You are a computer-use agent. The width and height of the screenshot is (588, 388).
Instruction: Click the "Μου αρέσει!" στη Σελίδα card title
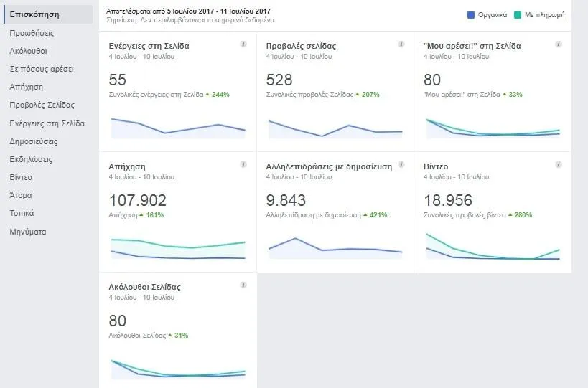(472, 46)
